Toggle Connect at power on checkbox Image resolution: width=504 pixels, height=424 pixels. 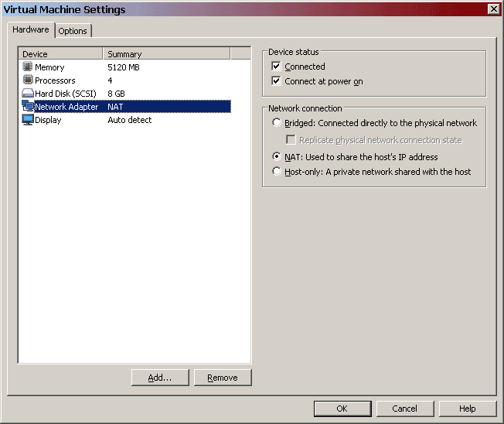(x=277, y=81)
